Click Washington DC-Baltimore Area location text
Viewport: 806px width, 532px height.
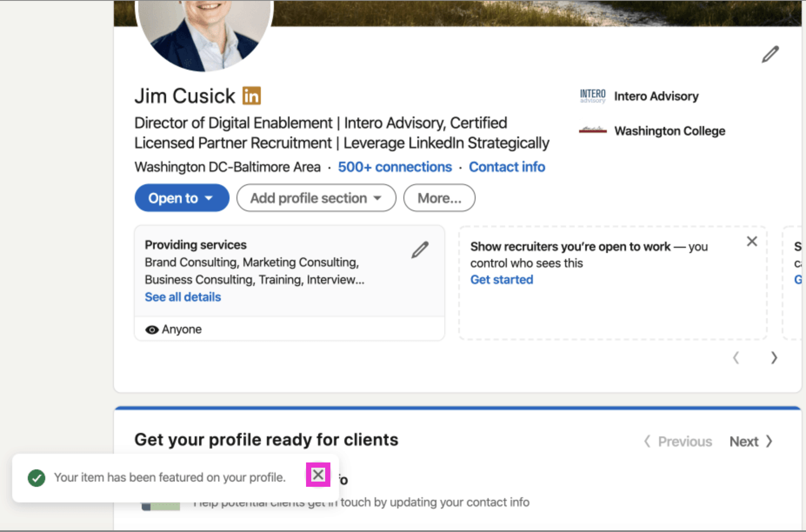coord(227,167)
